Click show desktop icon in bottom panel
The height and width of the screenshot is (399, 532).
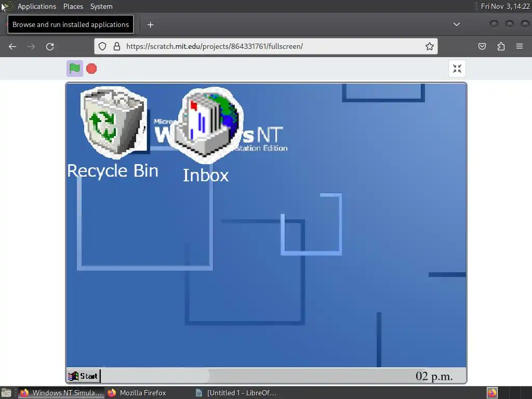pos(6,393)
